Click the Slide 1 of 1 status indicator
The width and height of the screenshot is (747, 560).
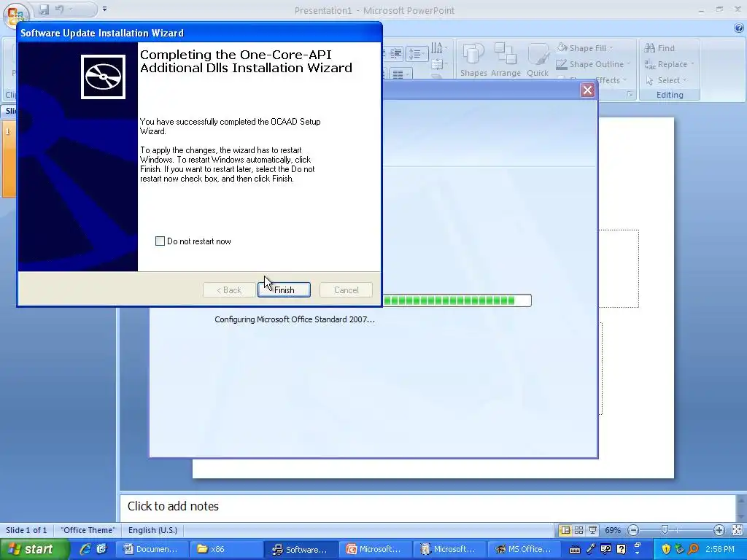26,530
